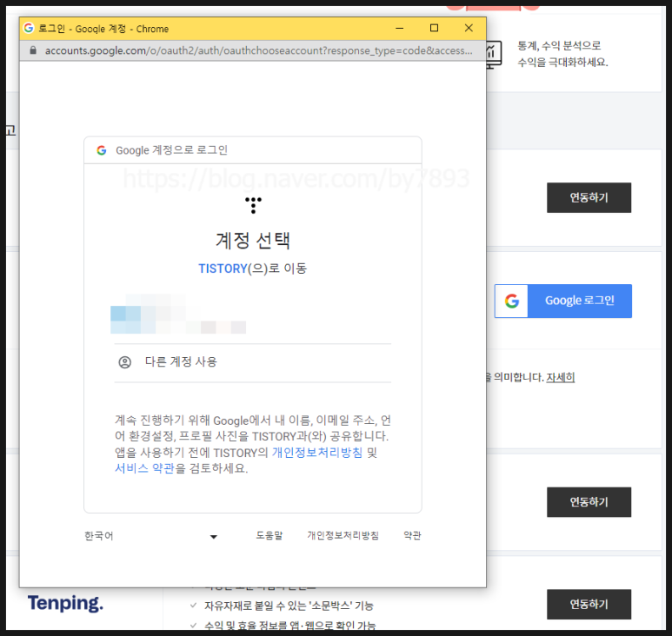Open the 개인정보처리방침 link in the consent text
Viewport: 672px width, 636px height.
coord(317,453)
